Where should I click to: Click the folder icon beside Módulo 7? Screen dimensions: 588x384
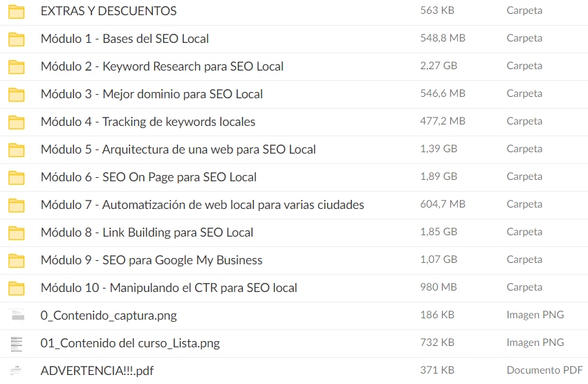pyautogui.click(x=17, y=205)
